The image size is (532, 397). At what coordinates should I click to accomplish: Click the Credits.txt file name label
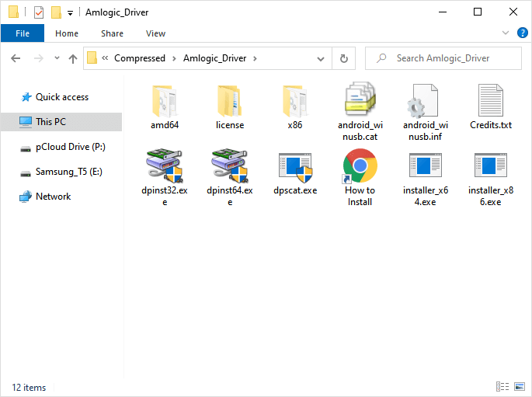point(491,125)
